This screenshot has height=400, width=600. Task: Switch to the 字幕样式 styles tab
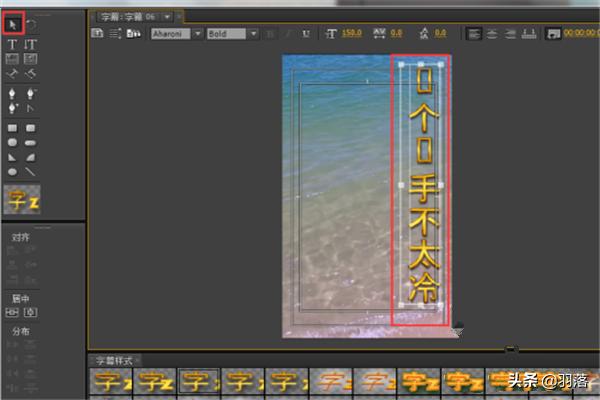(114, 361)
